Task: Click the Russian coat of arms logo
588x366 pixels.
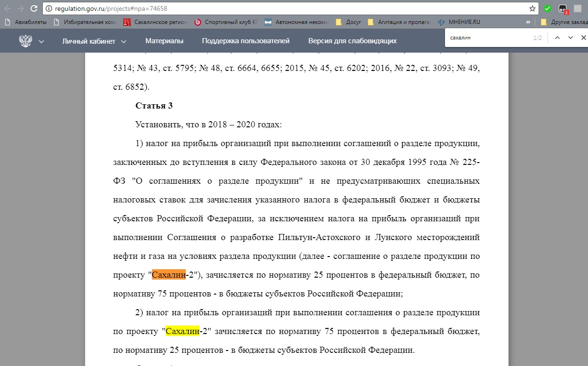Action: (x=25, y=41)
